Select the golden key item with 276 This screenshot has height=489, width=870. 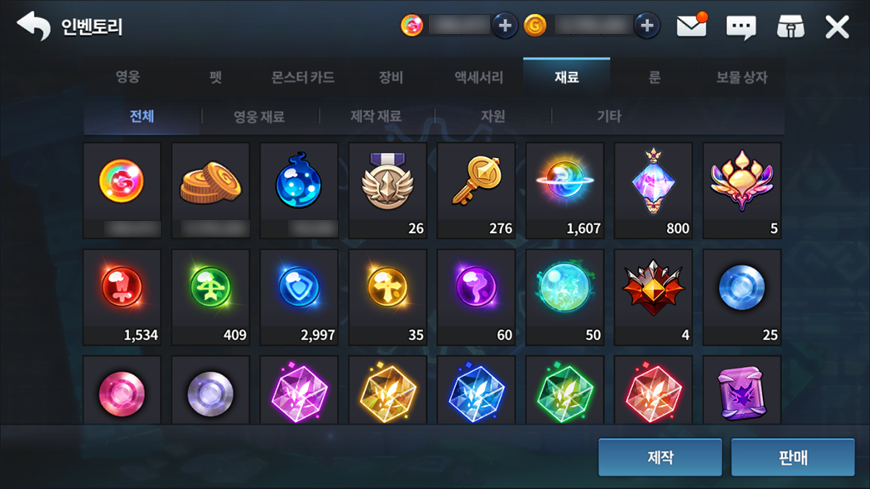coord(476,190)
